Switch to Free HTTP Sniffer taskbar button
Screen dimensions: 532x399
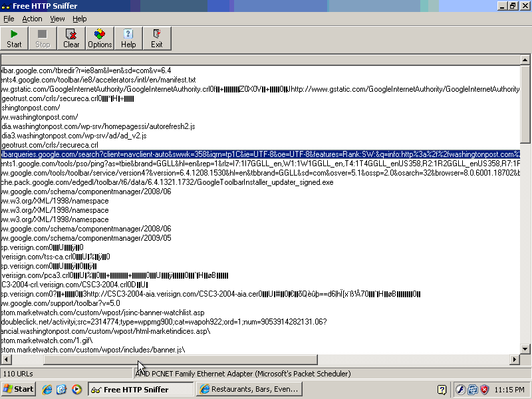(141, 390)
